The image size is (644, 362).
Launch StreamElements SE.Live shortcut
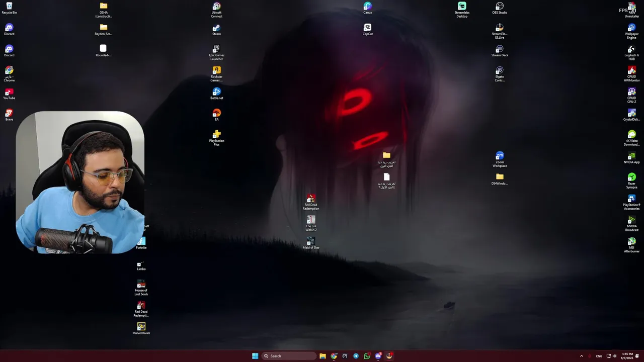500,31
